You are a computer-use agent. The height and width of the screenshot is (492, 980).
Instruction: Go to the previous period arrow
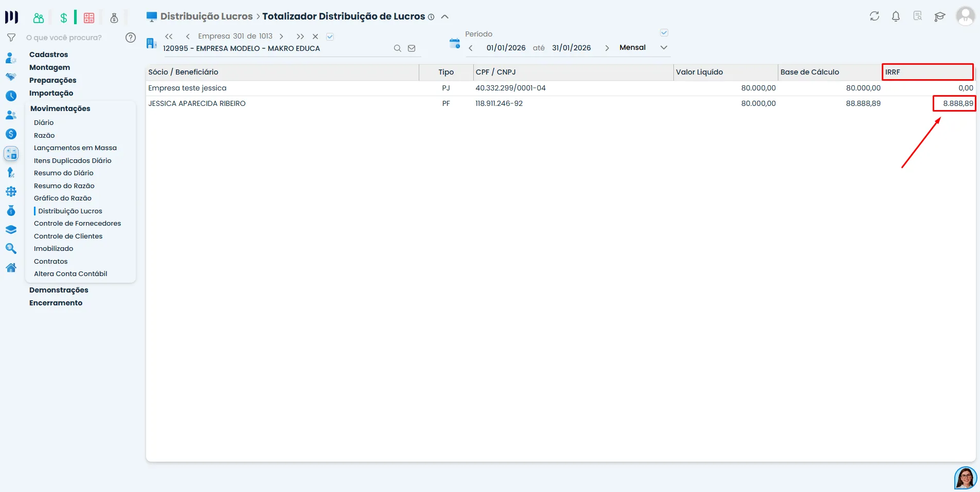coord(471,48)
